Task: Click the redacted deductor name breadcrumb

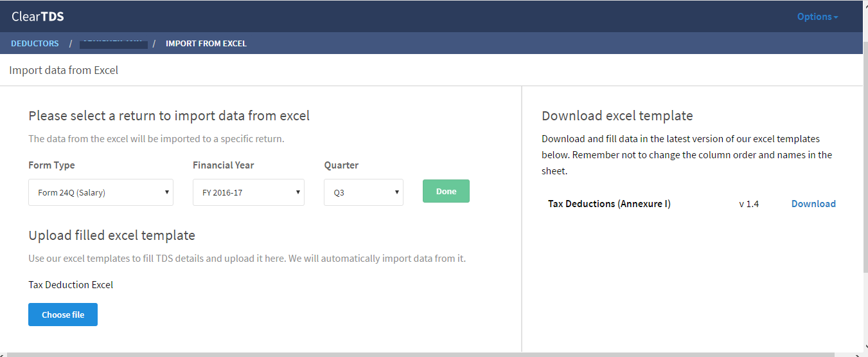Action: coord(114,44)
